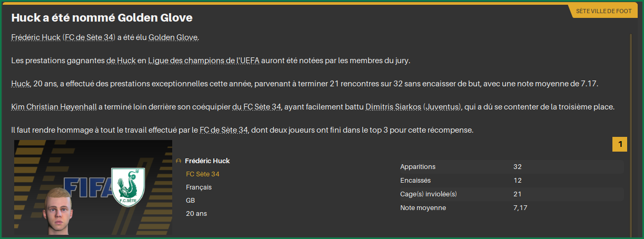Click the small person icon beside Frédéric Huck

179,161
